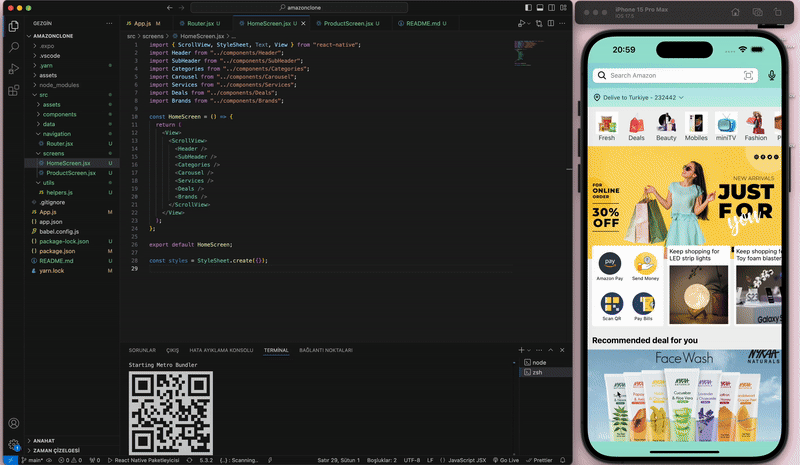The image size is (800, 465).
Task: Tap the scan camera icon in the search bar
Action: tap(748, 76)
